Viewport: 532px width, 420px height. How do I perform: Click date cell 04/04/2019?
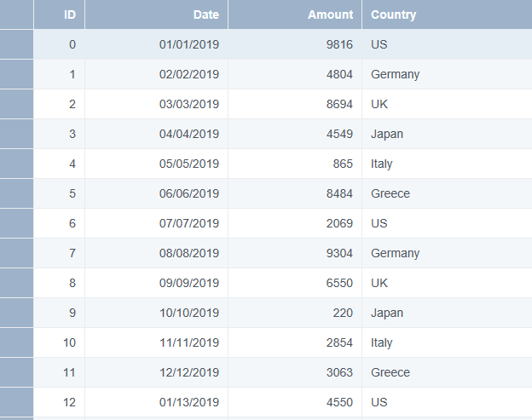156,134
